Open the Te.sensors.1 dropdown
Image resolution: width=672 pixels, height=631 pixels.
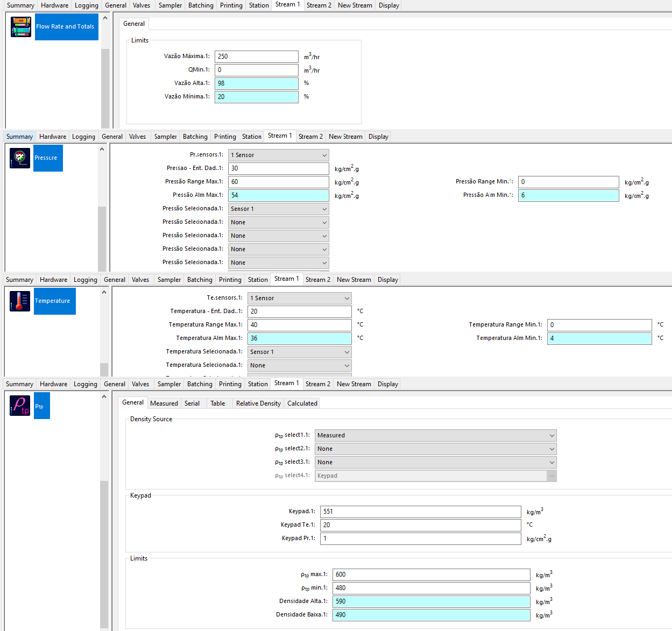[300, 298]
